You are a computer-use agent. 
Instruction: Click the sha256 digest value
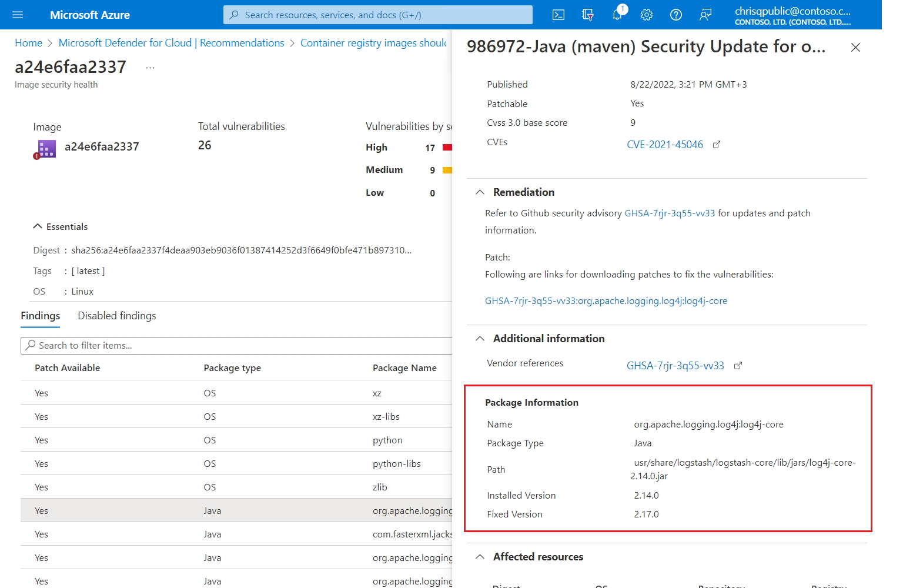[x=241, y=250]
